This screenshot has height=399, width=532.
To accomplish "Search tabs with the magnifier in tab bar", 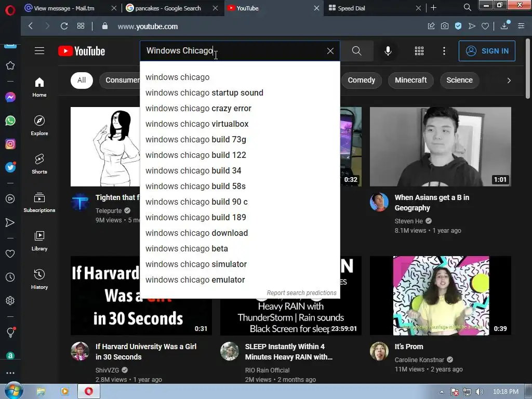I will coord(467,7).
